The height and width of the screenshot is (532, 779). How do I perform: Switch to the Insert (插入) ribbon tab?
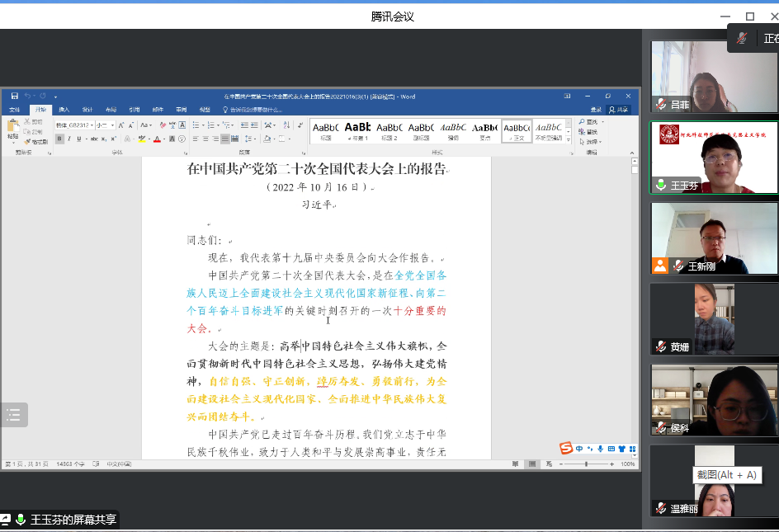(x=64, y=110)
